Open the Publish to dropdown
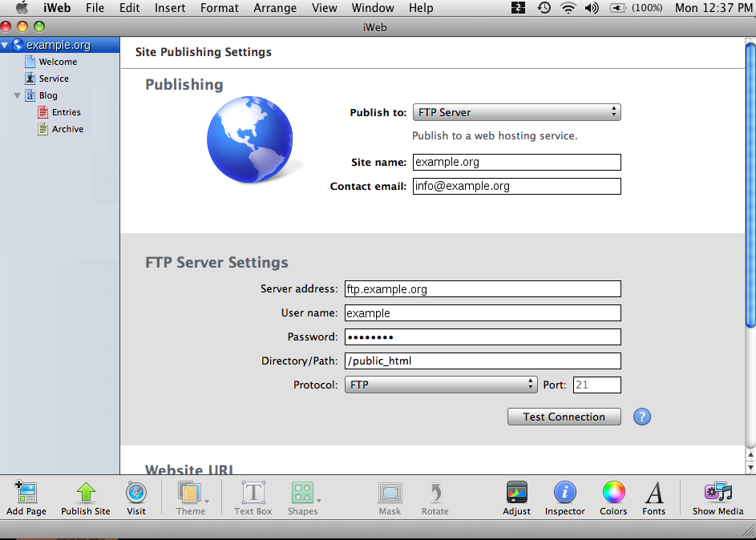The width and height of the screenshot is (756, 540). click(517, 112)
